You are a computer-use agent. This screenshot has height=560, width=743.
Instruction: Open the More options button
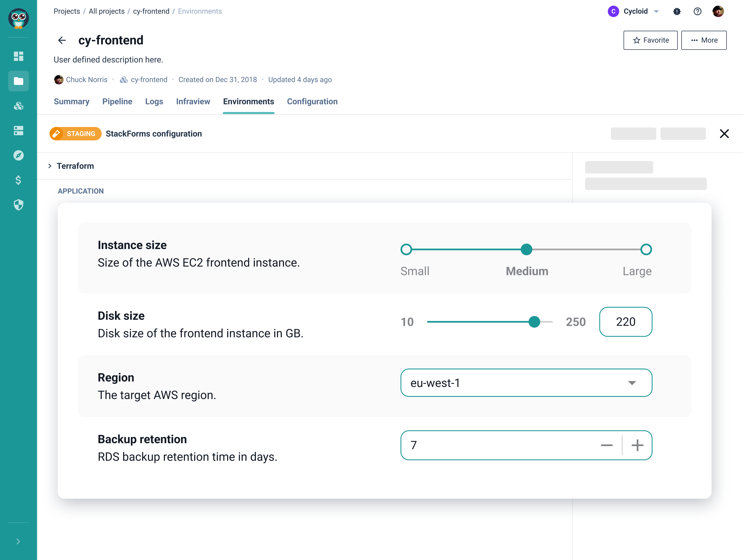[x=704, y=40]
